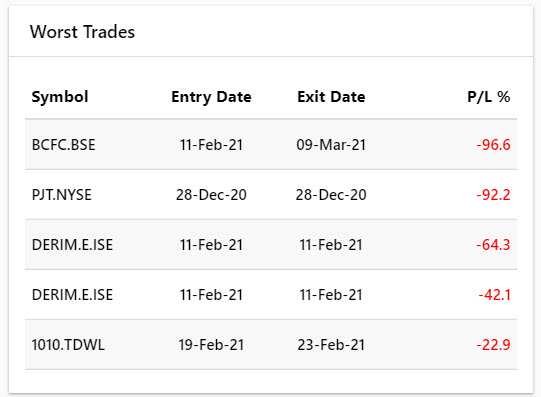Click the -96.6 loss value
This screenshot has height=397, width=541.
(493, 145)
